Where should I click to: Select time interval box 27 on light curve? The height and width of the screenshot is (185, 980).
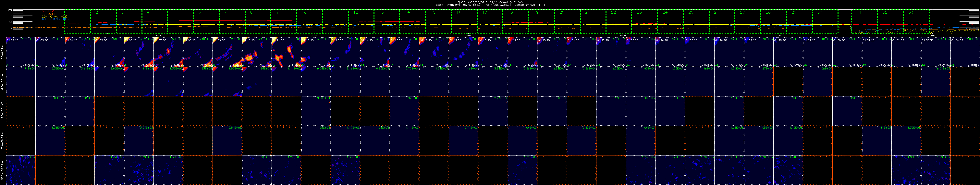point(748,22)
